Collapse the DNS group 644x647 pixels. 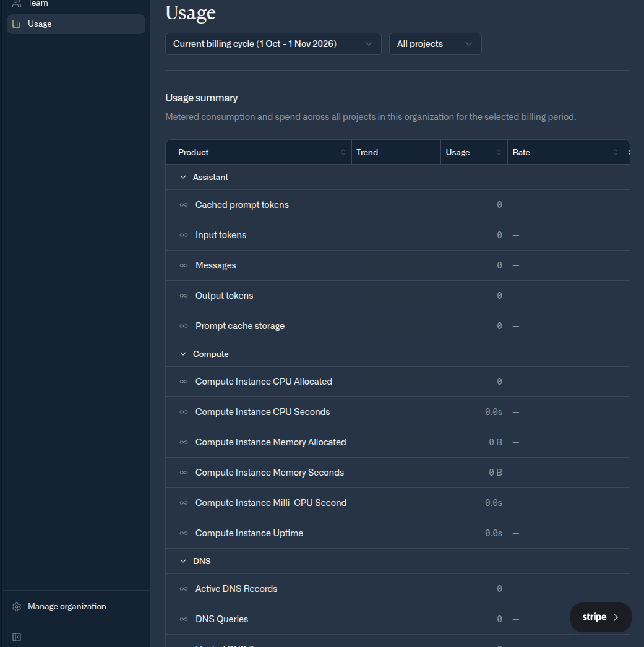pyautogui.click(x=183, y=561)
